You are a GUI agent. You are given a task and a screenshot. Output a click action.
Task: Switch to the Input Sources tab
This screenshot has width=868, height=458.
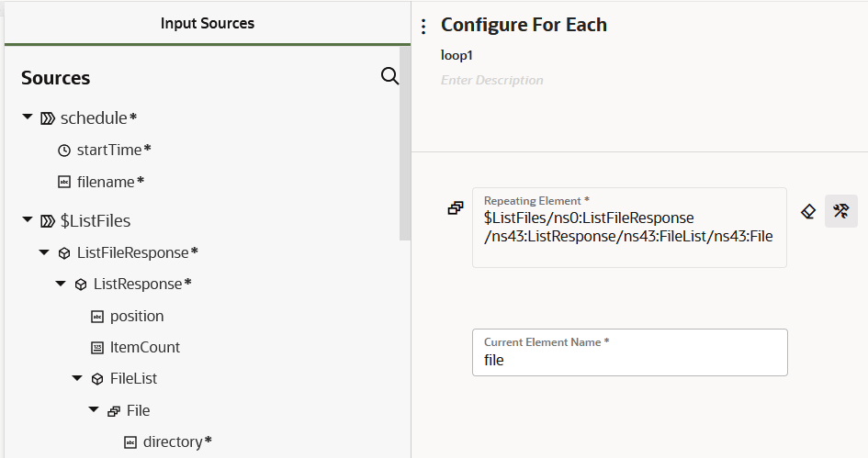(208, 23)
